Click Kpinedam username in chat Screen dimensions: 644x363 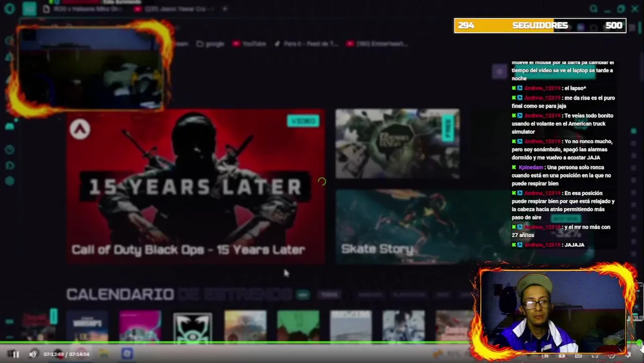point(531,167)
